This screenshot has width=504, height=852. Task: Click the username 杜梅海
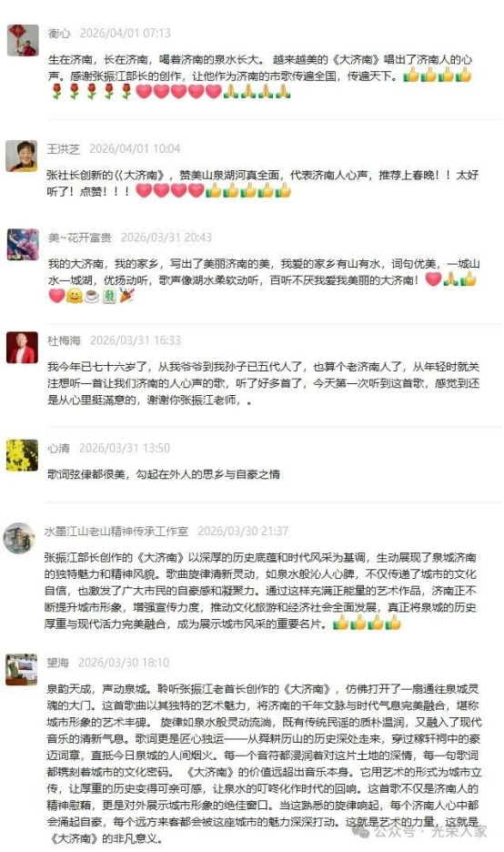64,340
